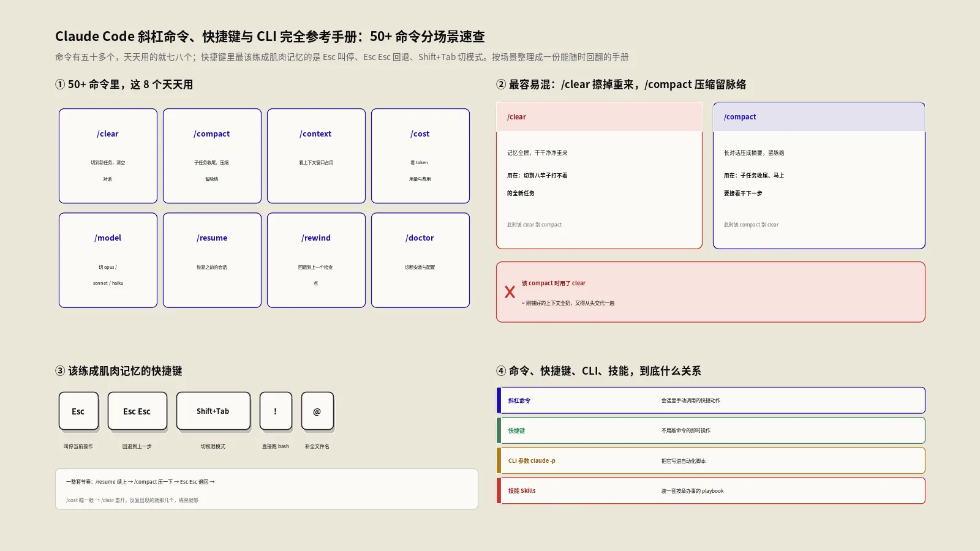980x551 pixels.
Task: Click the '@' keycap
Action: pos(317,411)
